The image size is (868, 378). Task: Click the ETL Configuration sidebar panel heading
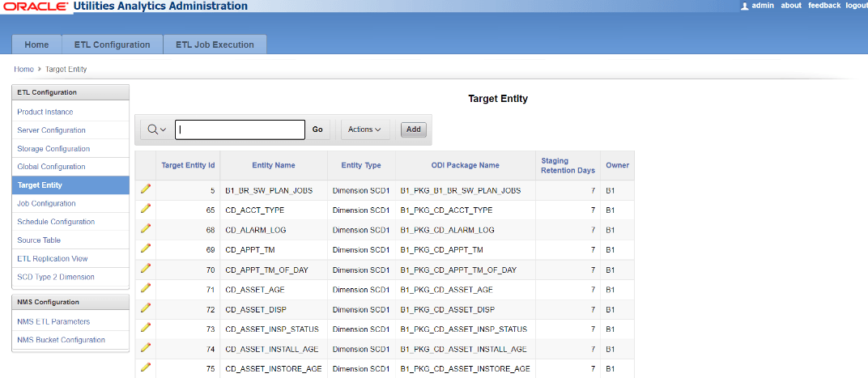(70, 92)
